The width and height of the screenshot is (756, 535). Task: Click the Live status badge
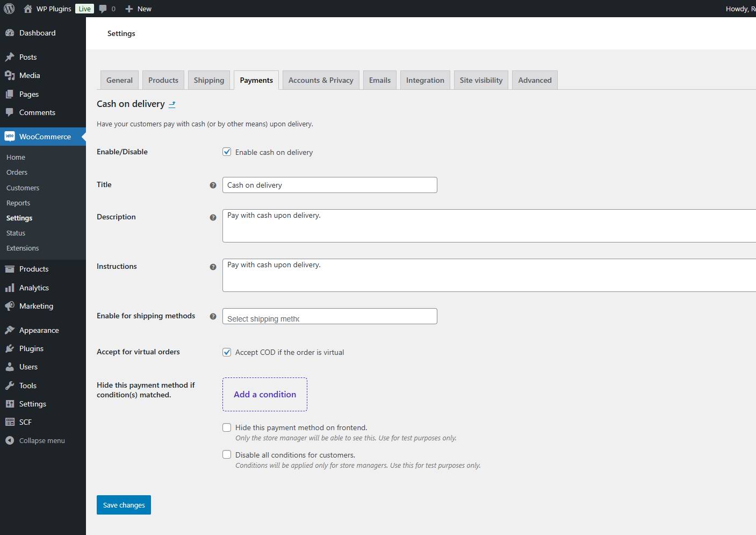point(84,9)
